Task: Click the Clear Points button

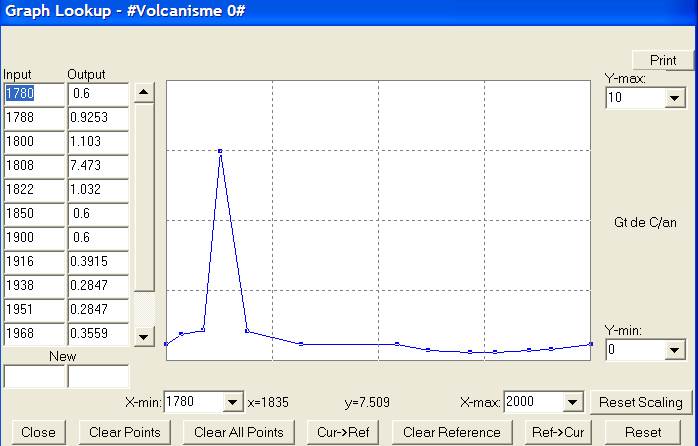Action: pos(125,432)
